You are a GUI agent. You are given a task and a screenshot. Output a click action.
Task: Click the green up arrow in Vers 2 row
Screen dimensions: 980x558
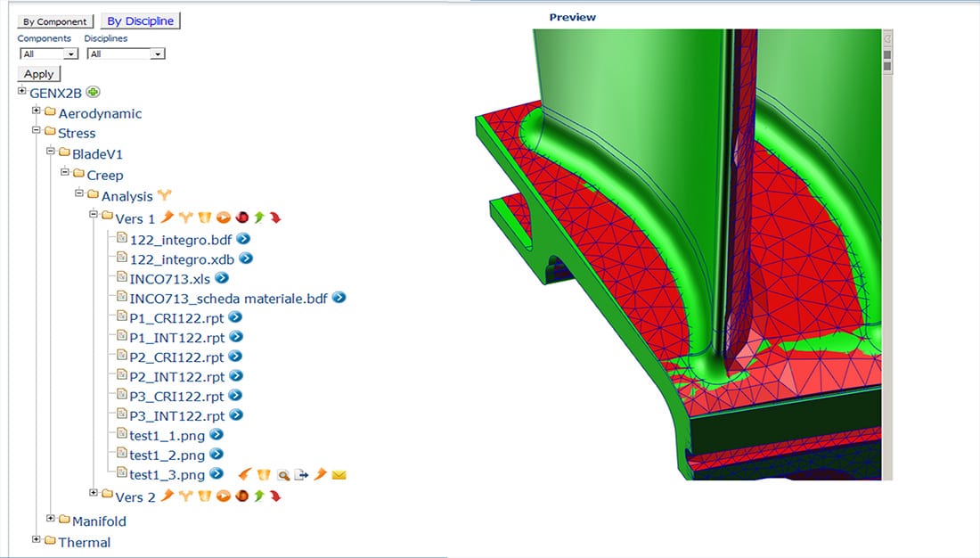[x=259, y=496]
